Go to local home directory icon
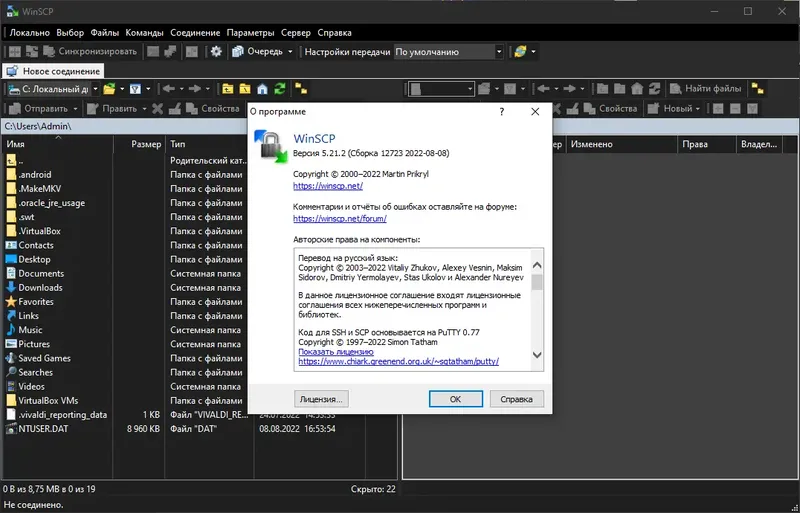 pos(262,89)
